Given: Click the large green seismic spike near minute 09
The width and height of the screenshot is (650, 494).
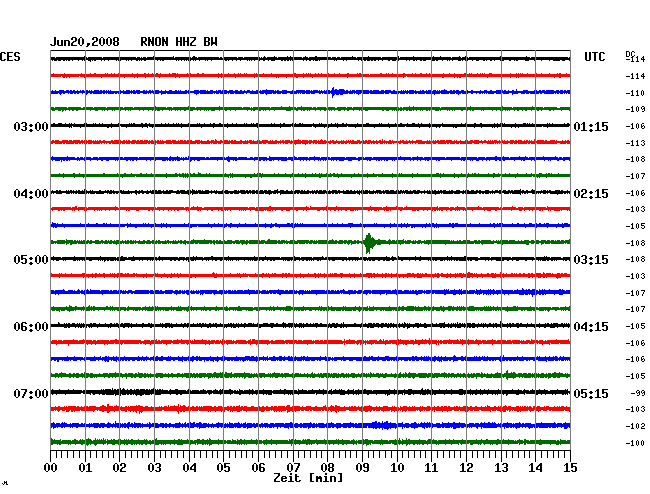Looking at the screenshot, I should tap(369, 243).
